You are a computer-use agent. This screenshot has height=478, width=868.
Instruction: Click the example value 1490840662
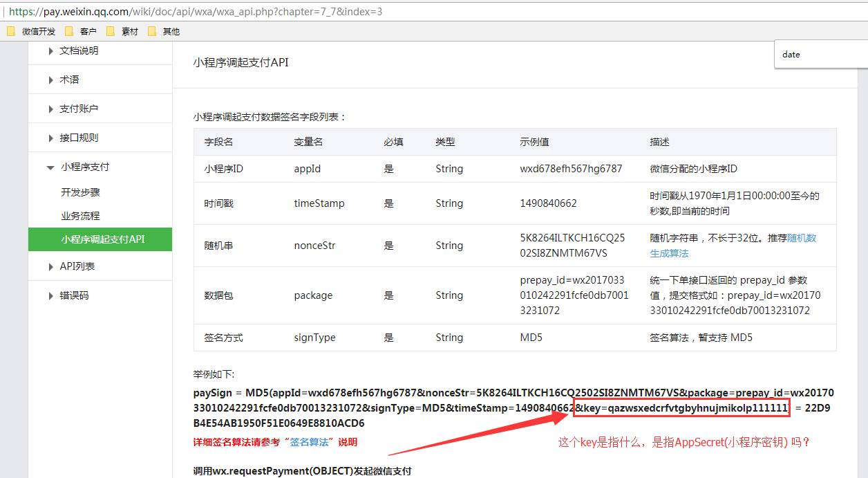[548, 203]
